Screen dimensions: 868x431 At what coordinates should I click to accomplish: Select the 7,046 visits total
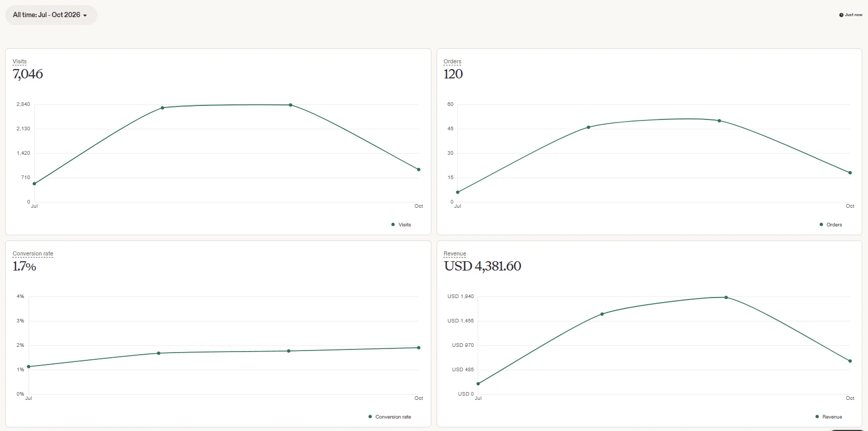pyautogui.click(x=28, y=74)
